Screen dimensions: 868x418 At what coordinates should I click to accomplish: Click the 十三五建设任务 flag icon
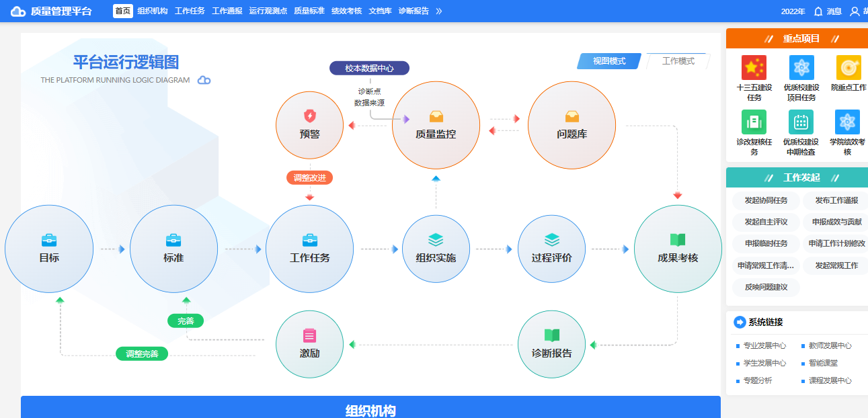point(754,68)
